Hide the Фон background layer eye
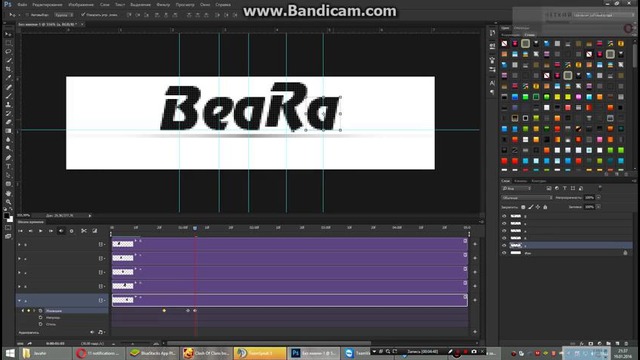The height and width of the screenshot is (360, 640). (504, 253)
